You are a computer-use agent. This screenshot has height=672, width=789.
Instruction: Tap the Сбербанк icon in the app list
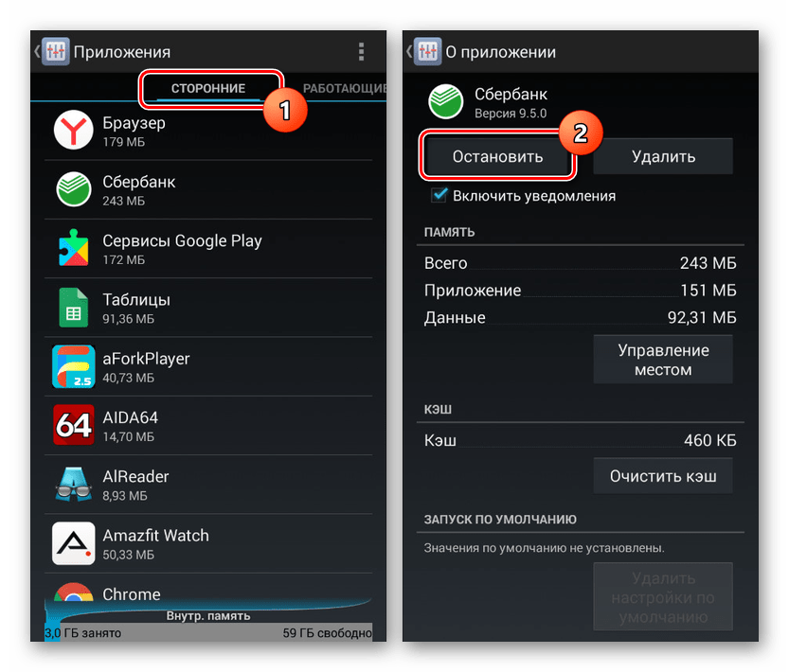[74, 189]
